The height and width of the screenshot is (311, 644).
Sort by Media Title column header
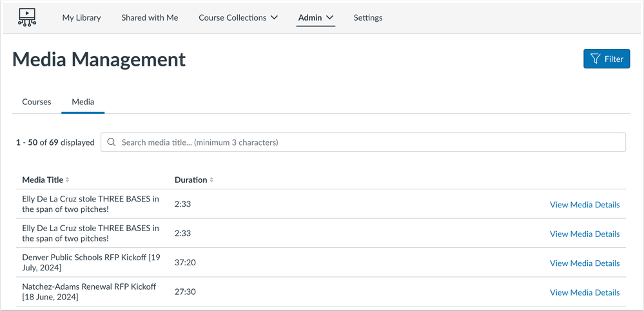coord(43,180)
